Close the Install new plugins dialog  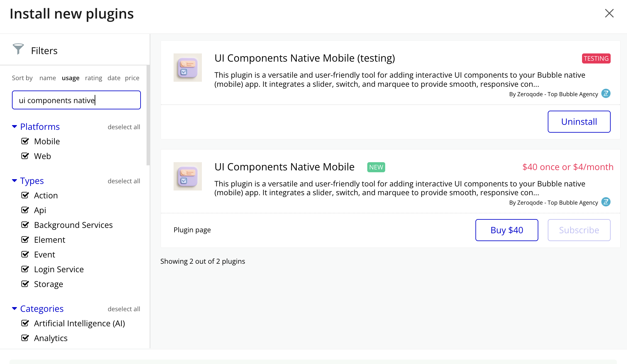pos(609,13)
